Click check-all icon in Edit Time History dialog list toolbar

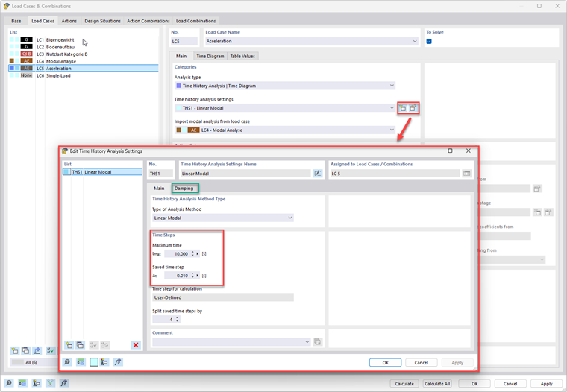tap(93, 345)
